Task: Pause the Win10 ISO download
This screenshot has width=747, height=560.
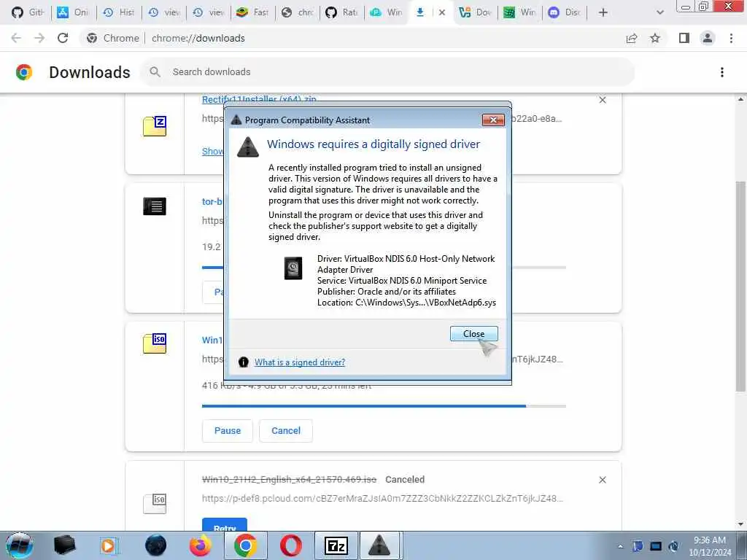Action: point(228,430)
